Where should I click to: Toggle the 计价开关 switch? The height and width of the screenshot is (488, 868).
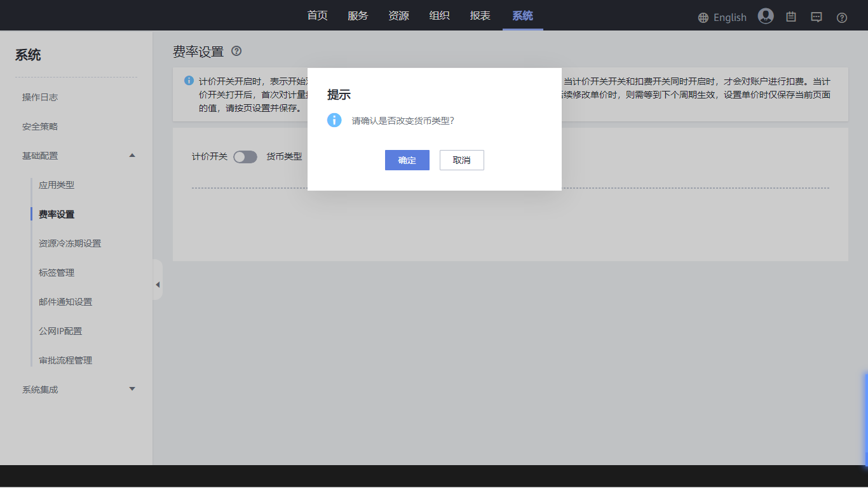[245, 157]
